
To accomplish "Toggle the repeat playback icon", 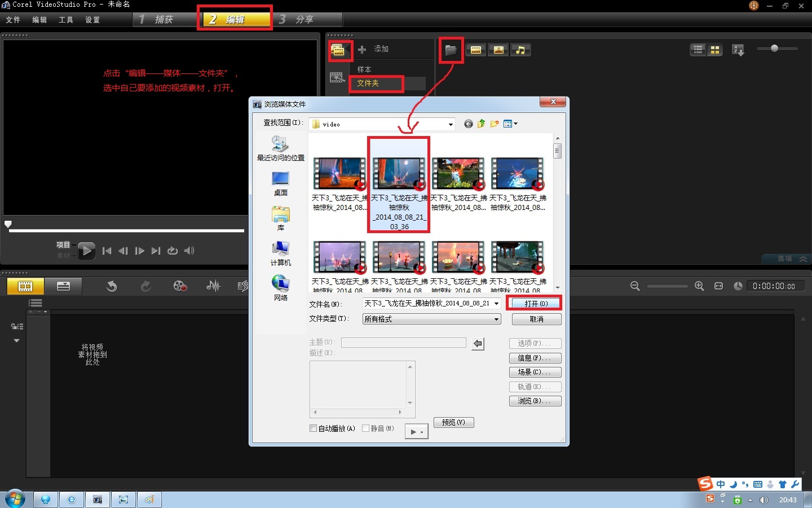I will tap(173, 251).
